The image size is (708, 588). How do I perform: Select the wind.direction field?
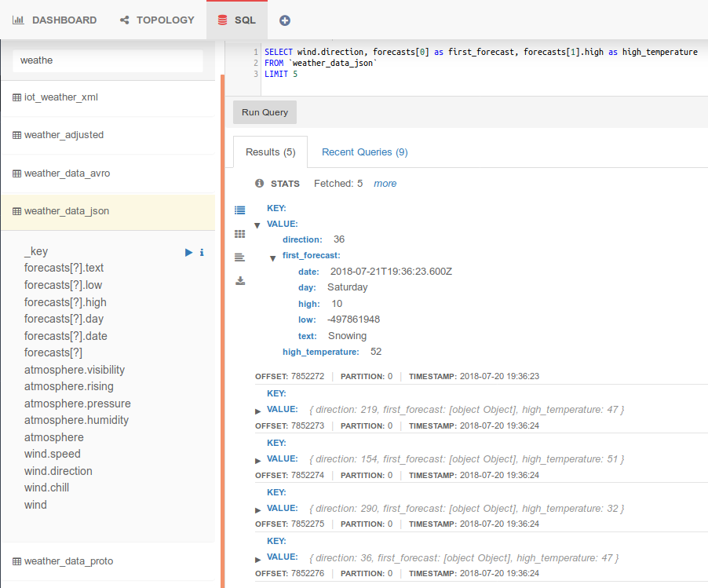click(58, 471)
